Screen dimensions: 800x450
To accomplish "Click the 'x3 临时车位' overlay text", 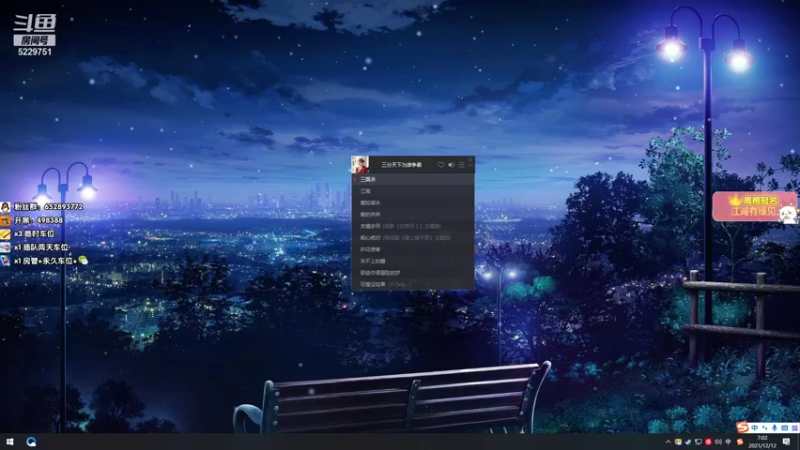I will click(x=34, y=234).
